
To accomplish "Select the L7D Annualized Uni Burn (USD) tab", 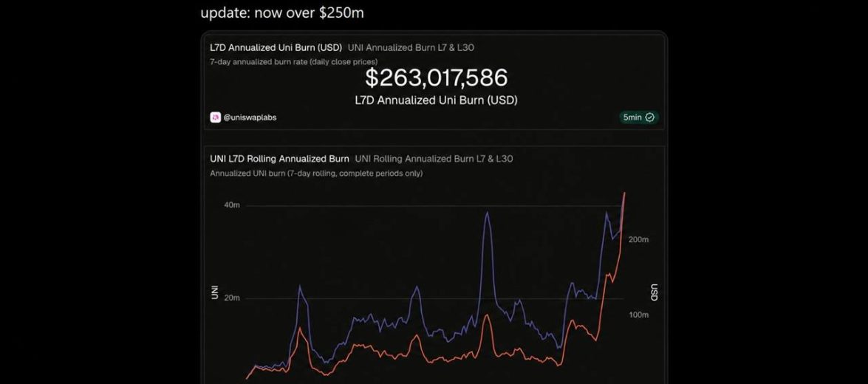I will (276, 47).
